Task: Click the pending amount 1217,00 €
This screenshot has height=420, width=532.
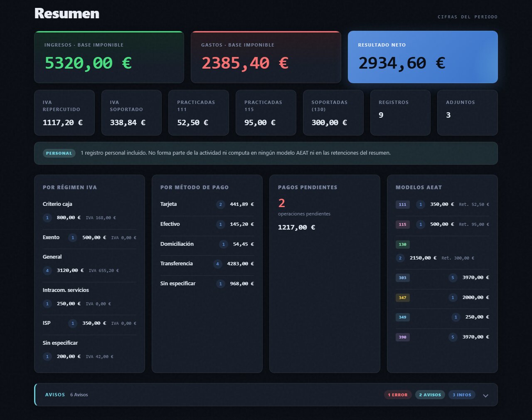Action: (297, 227)
